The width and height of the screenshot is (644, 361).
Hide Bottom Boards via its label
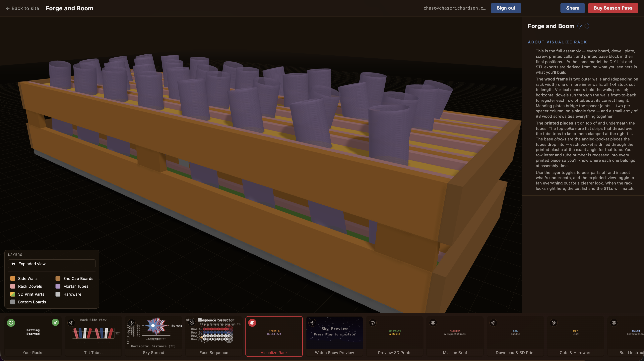coord(32,302)
